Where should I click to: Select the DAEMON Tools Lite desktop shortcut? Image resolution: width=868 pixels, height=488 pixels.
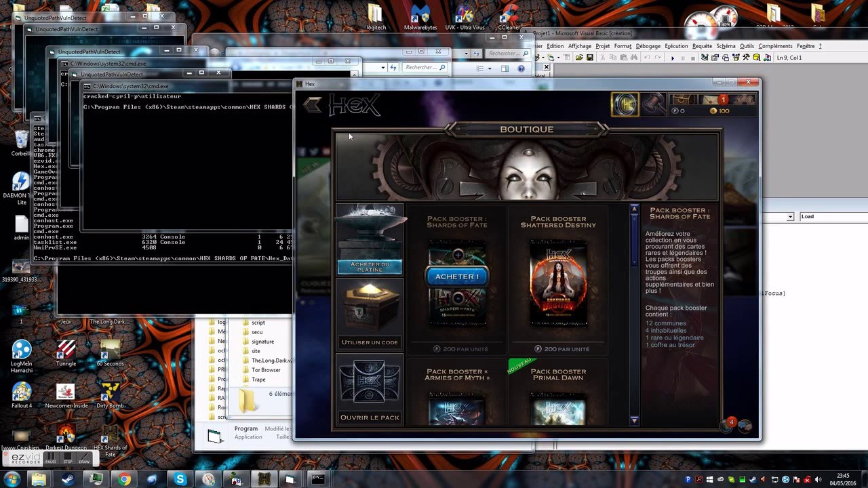coord(20,188)
